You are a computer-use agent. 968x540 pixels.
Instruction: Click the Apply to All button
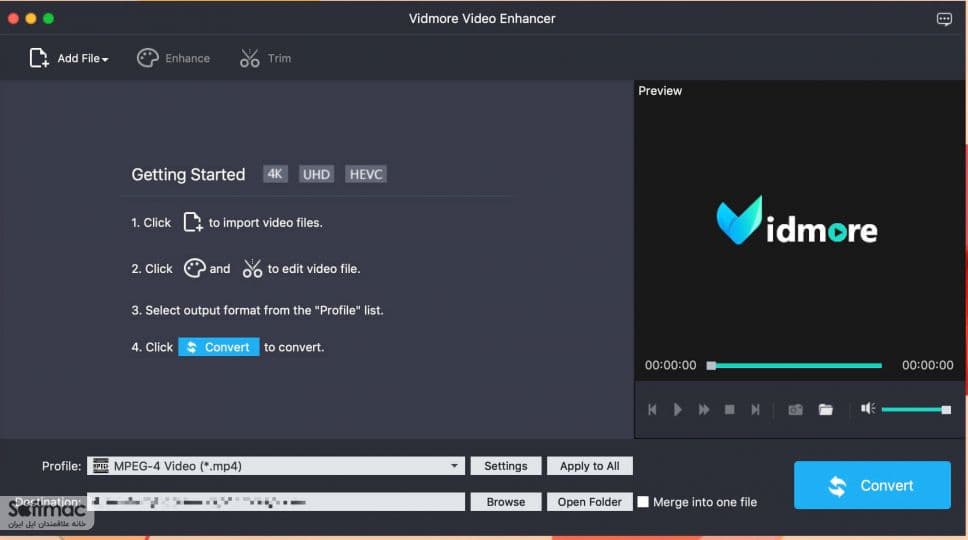(x=590, y=466)
